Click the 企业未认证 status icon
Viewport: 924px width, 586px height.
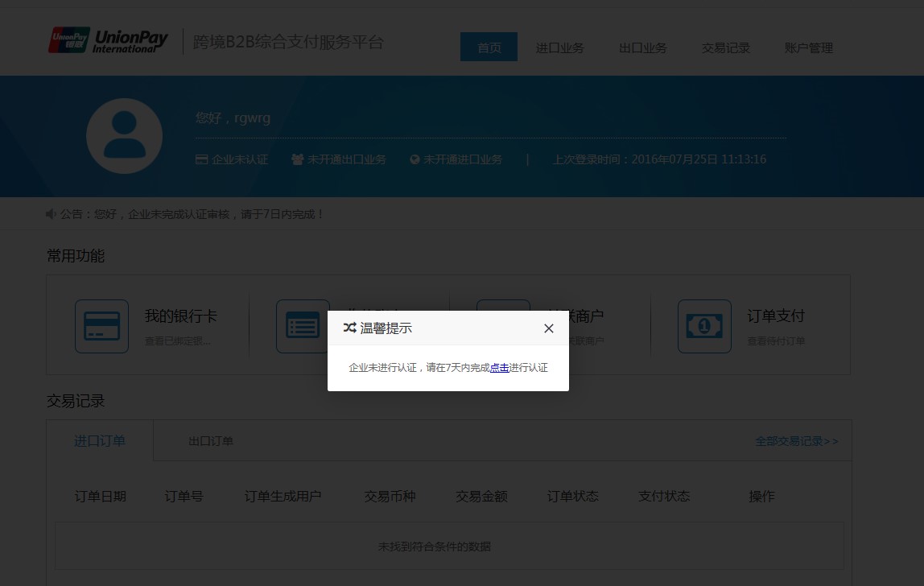click(x=201, y=159)
